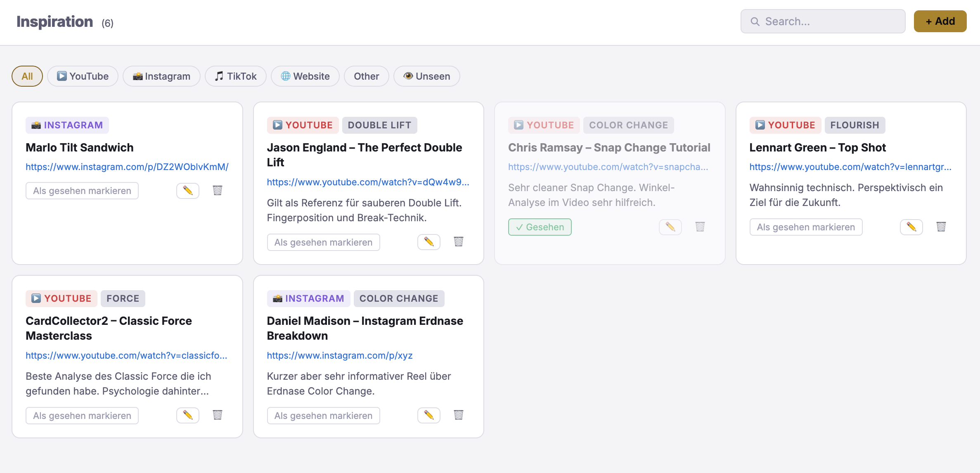Open the Marlo Tilt Sandwich Instagram link
Viewport: 980px width, 473px height.
127,167
